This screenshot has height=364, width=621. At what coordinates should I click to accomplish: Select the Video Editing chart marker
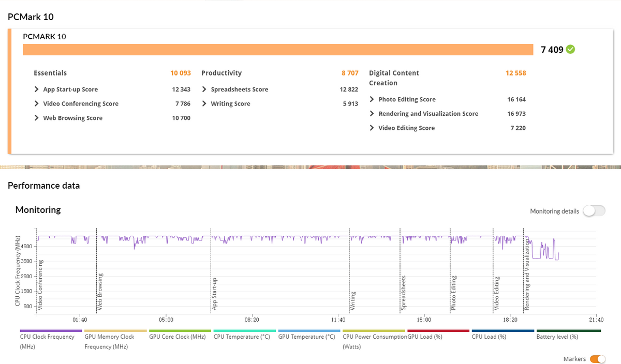pyautogui.click(x=497, y=293)
